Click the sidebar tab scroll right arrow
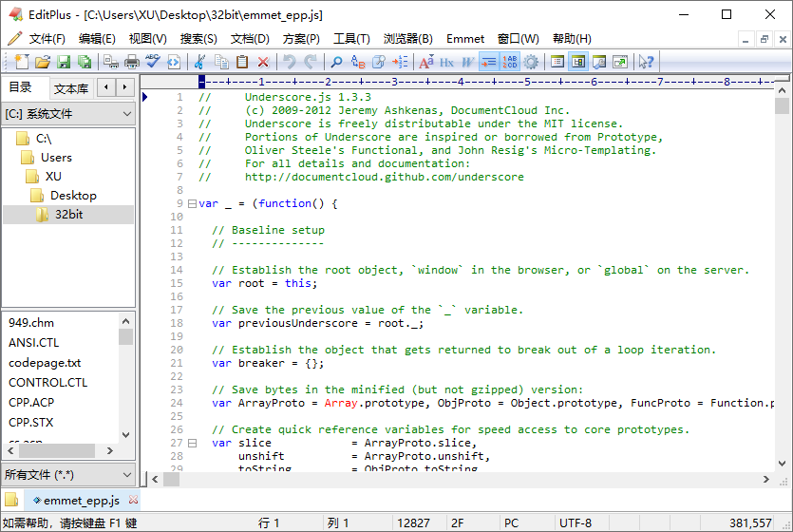 pos(124,87)
